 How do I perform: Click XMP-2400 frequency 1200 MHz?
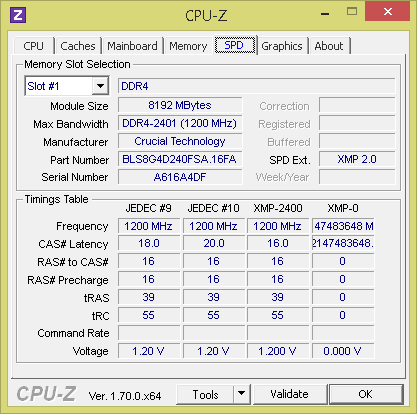click(x=278, y=226)
